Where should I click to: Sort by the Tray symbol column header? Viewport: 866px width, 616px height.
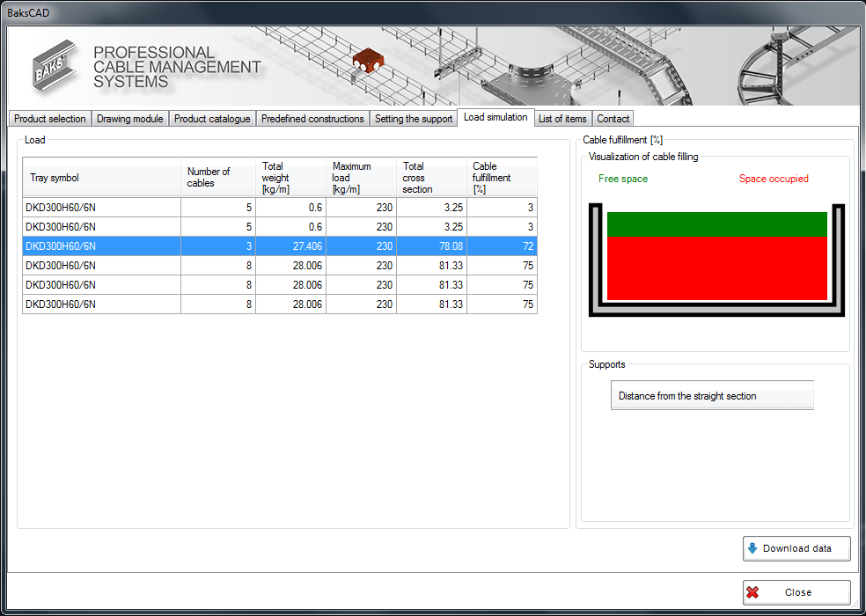101,178
